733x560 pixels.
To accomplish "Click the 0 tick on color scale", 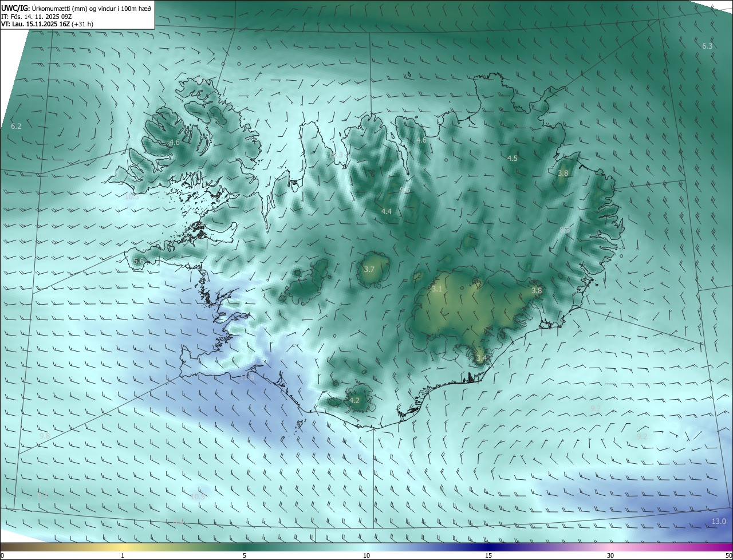I will (x=2, y=555).
